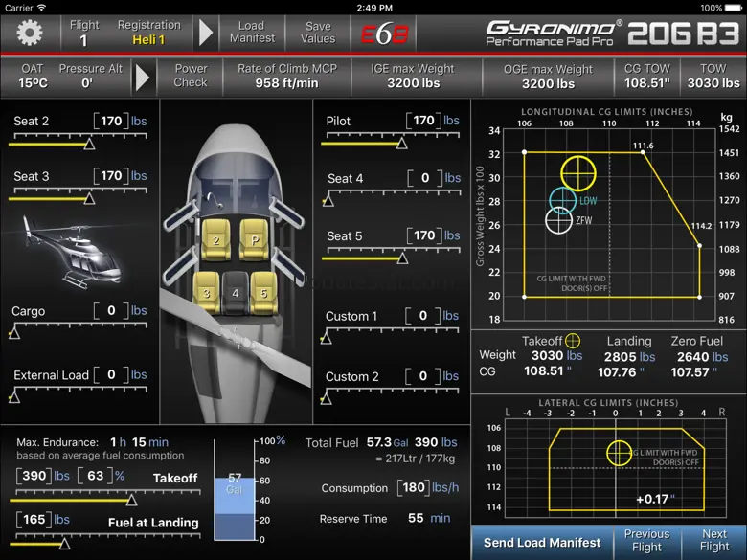Viewport: 747px width, 560px height.
Task: Go to Previous Flight
Action: point(646,541)
